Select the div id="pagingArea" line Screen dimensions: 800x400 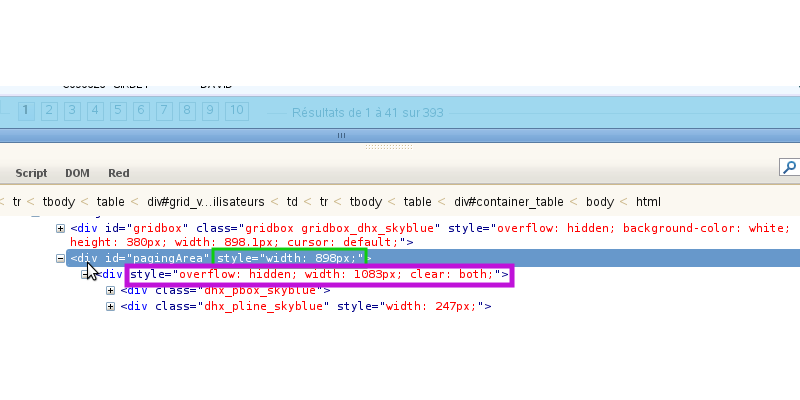pyautogui.click(x=433, y=258)
